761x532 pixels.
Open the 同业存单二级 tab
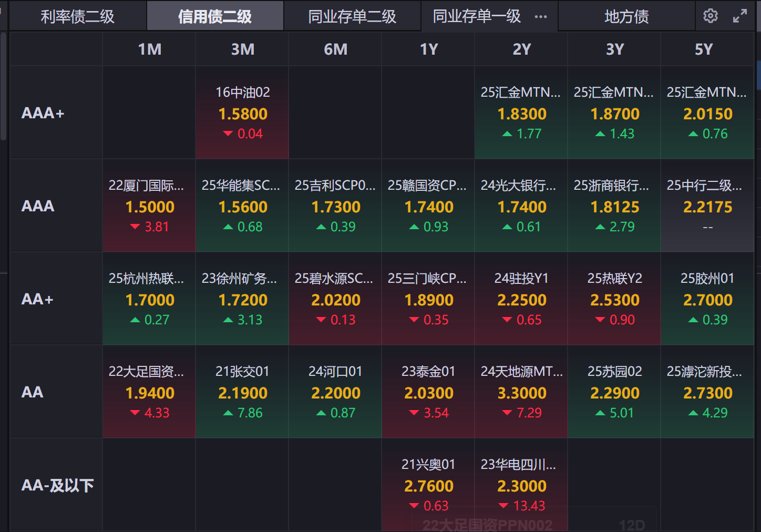[x=352, y=17]
